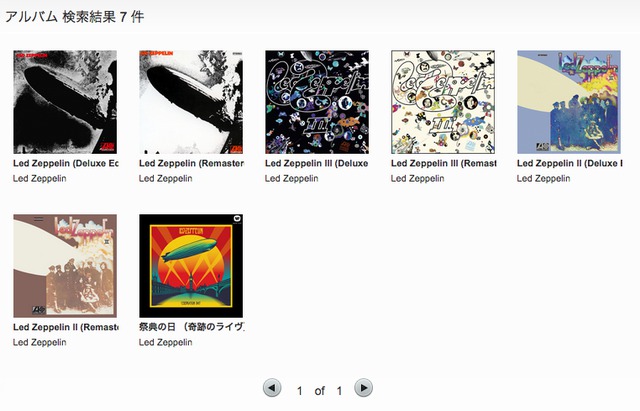The width and height of the screenshot is (640, 411).
Task: Open Led Zeppelin Deluxe Edition black cover
Action: (65, 102)
